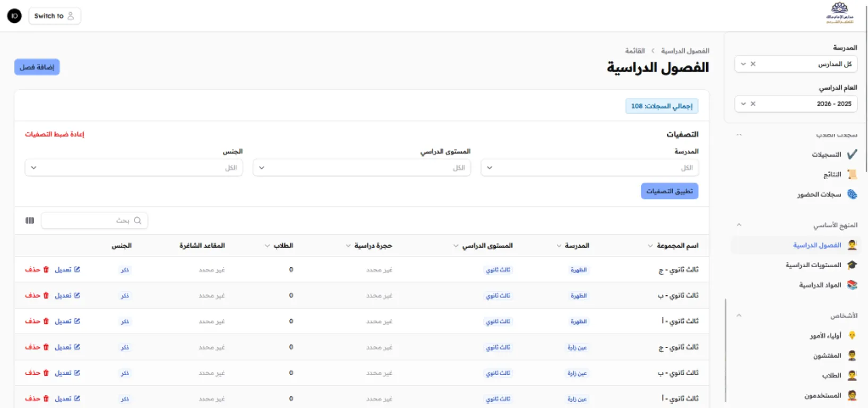The image size is (868, 408).
Task: Click into the بحث search field
Action: click(94, 220)
